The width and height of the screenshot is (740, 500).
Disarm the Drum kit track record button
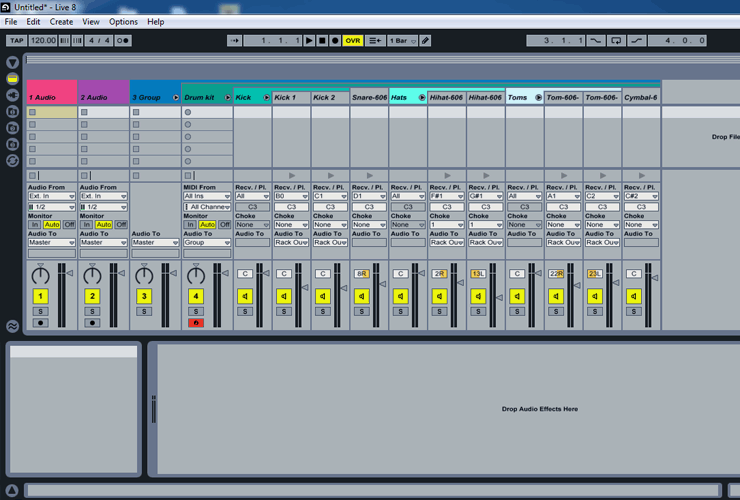(x=196, y=323)
